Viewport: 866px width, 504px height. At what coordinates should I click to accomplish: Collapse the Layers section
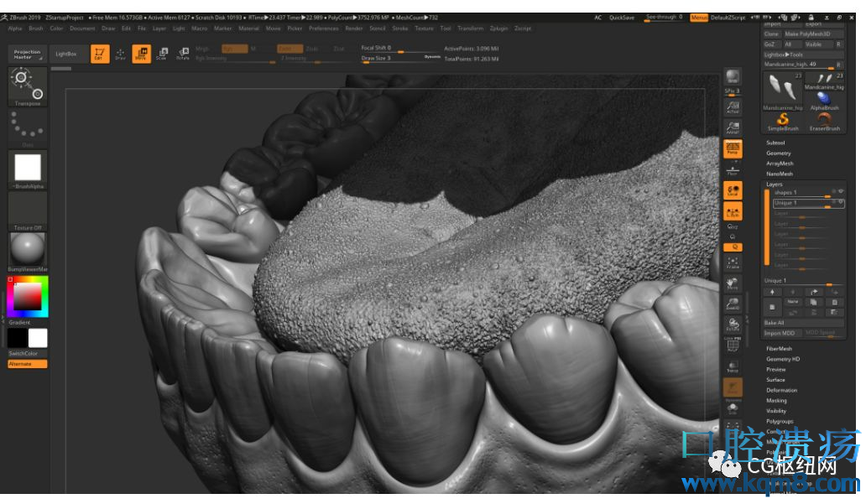775,184
